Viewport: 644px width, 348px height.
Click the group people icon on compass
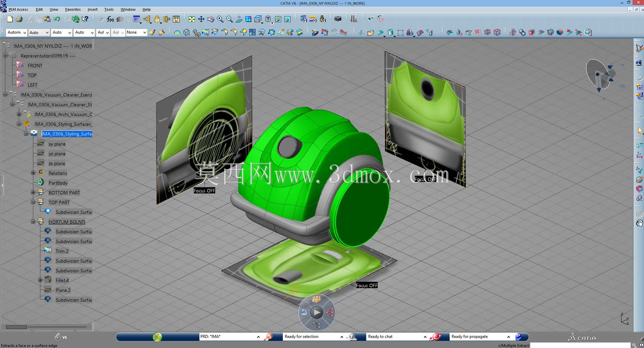click(x=316, y=299)
